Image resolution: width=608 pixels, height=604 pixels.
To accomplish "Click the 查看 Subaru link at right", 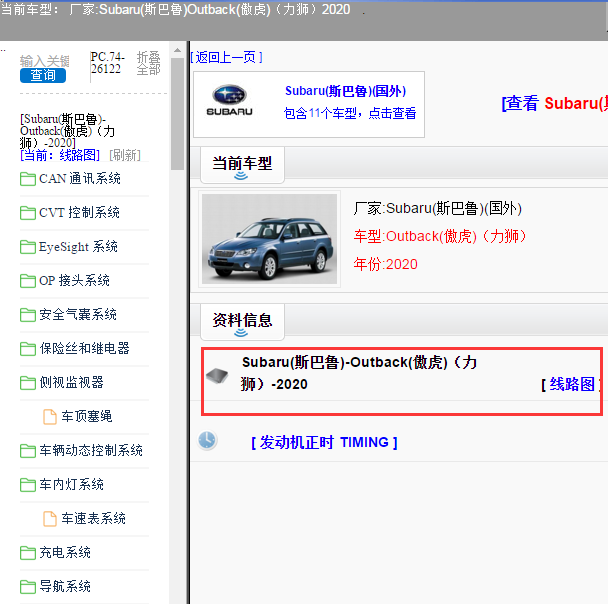I will tap(554, 104).
